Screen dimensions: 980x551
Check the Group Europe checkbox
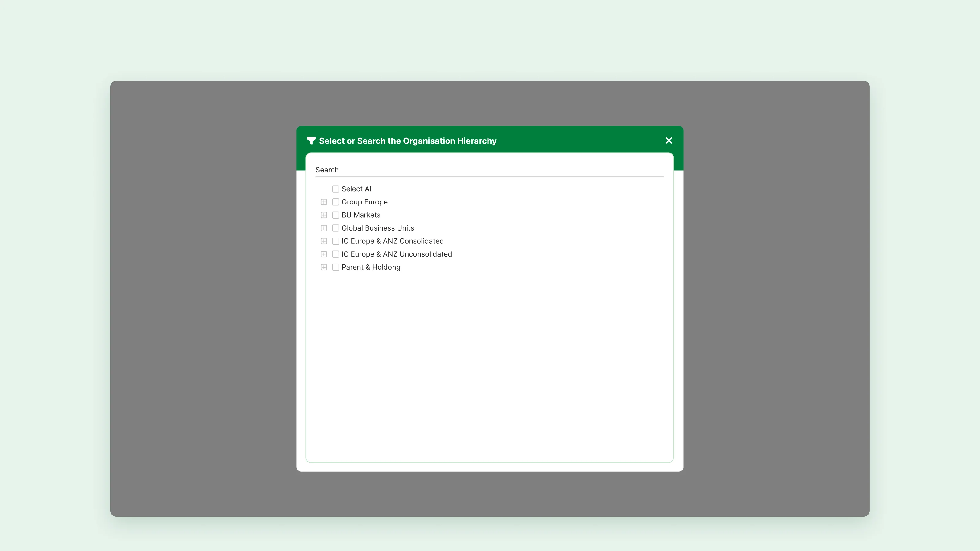tap(336, 202)
